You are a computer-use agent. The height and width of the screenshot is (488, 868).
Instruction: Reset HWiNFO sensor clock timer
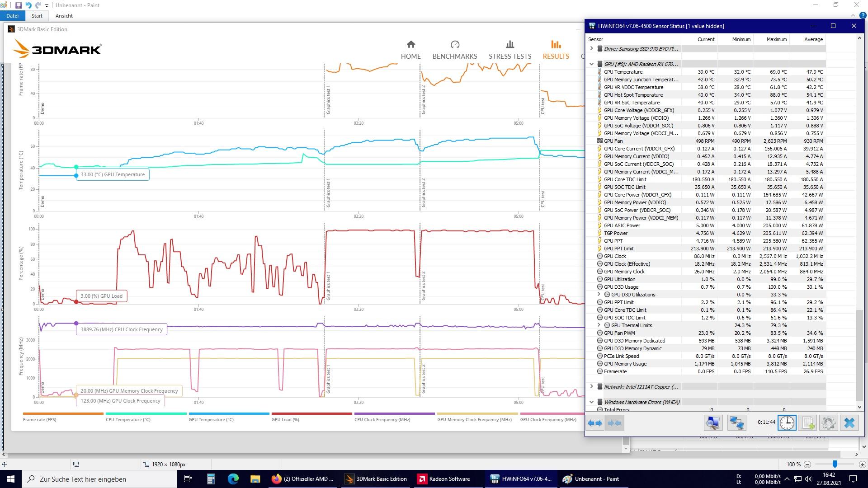pyautogui.click(x=787, y=423)
